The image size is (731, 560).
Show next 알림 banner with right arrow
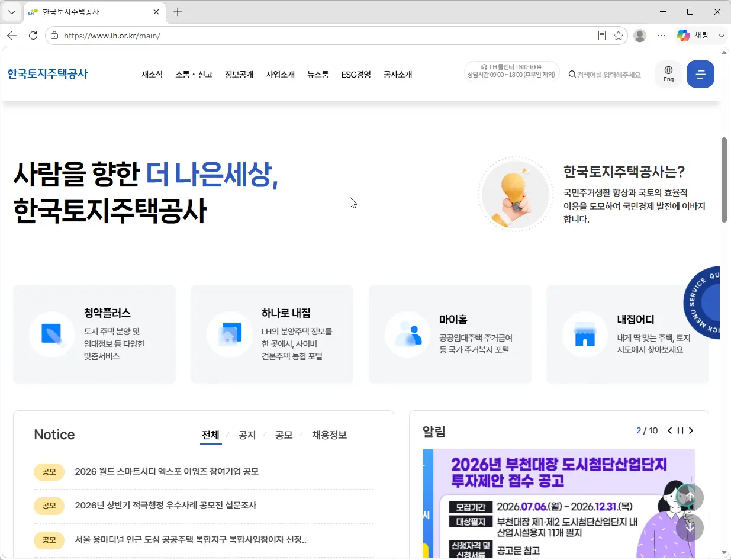[x=691, y=430]
